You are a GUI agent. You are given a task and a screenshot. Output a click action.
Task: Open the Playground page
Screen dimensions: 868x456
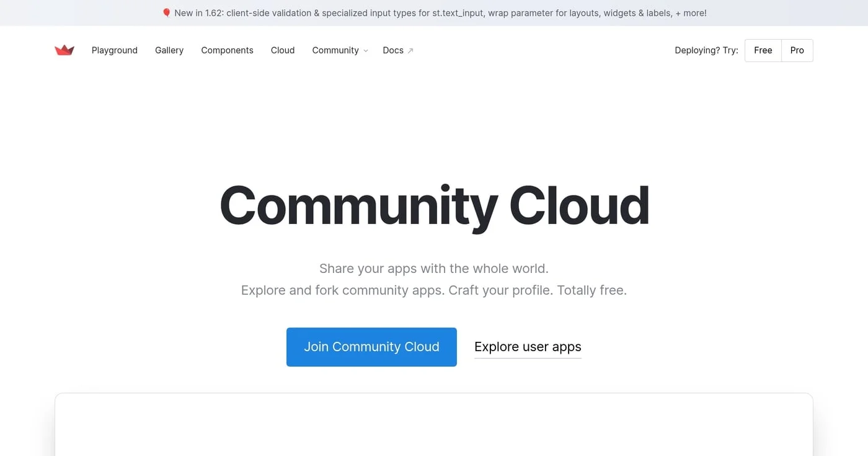click(x=115, y=50)
